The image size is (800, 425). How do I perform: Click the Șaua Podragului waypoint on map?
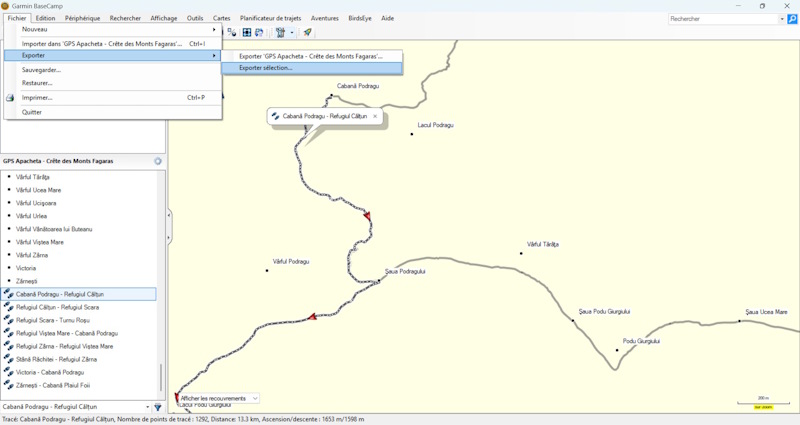pyautogui.click(x=379, y=281)
